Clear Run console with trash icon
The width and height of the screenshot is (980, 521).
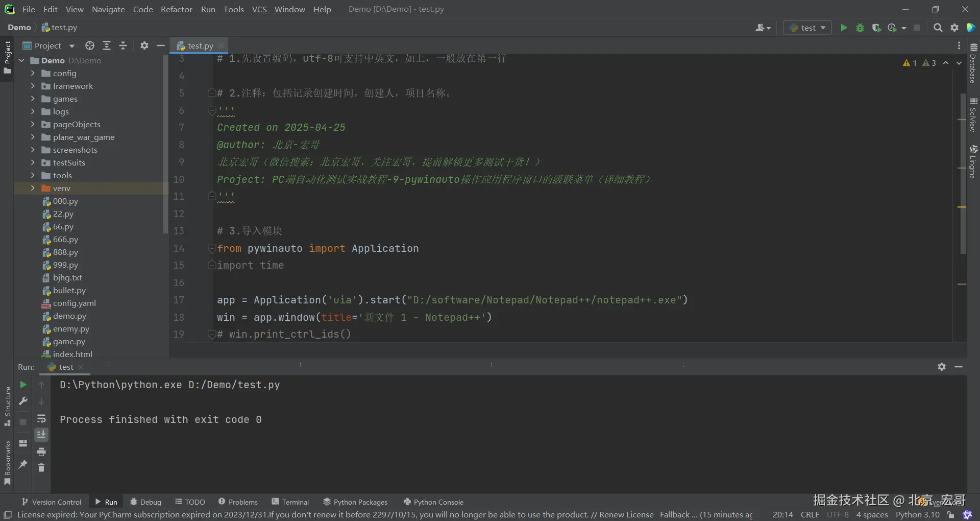[x=41, y=467]
